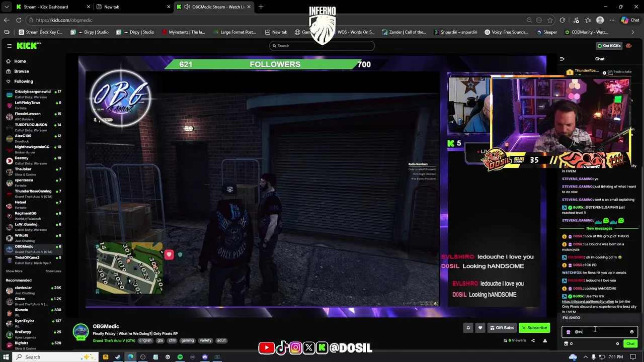Click the New messages banner in chat
Viewport: 644px width, 362px height.
tap(599, 228)
